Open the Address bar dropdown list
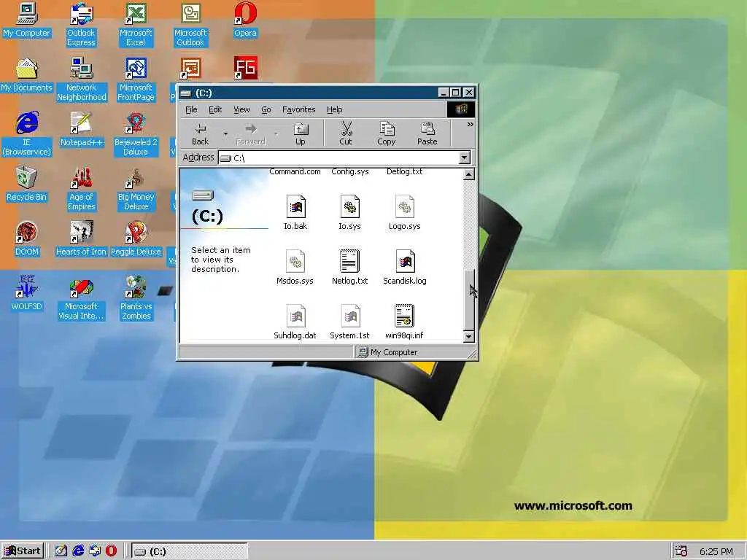This screenshot has width=747, height=560. [465, 157]
